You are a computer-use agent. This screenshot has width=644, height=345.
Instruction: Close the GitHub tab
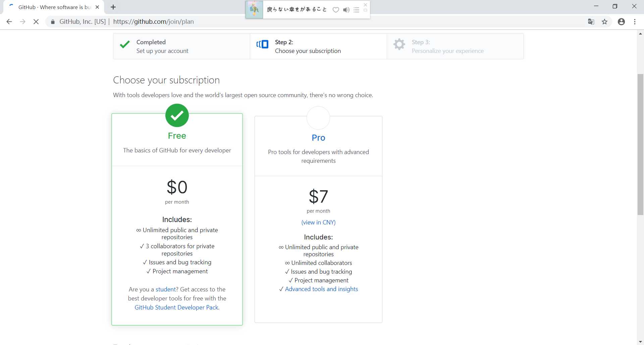click(97, 7)
